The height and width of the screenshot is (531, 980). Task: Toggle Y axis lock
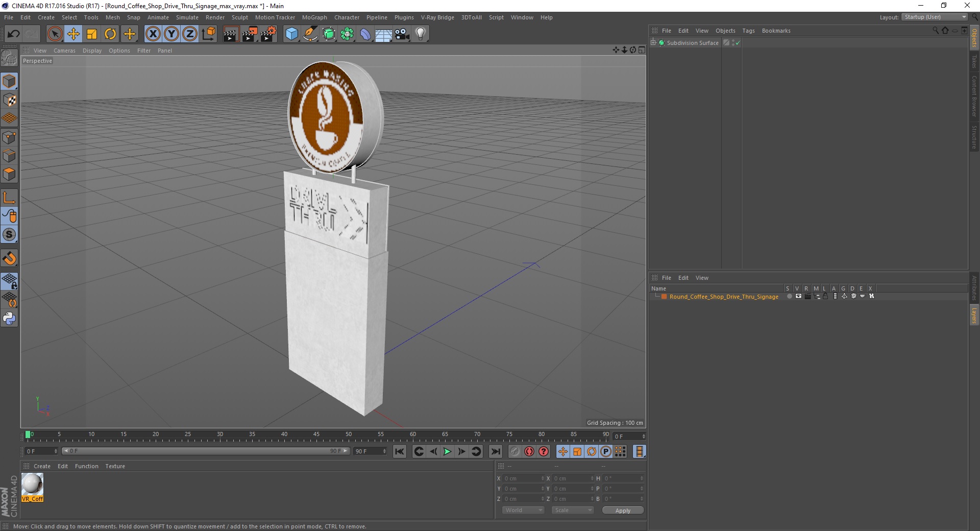point(171,34)
